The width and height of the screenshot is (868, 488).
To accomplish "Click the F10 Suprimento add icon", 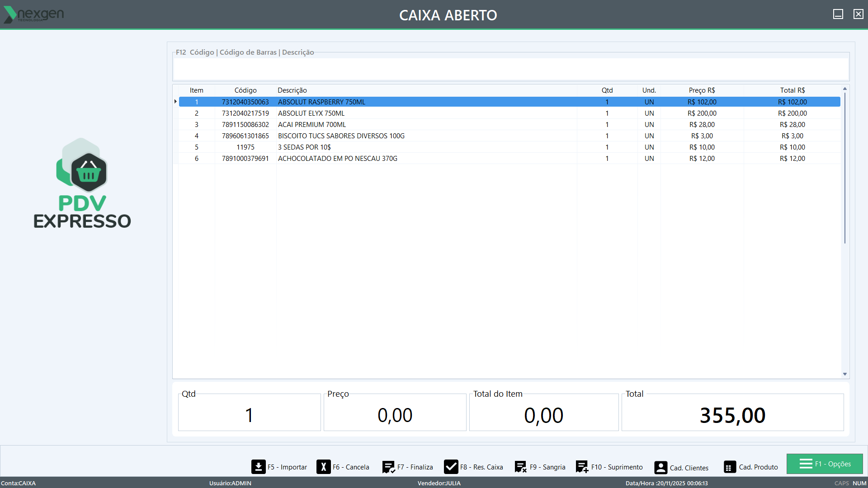I will tap(582, 467).
